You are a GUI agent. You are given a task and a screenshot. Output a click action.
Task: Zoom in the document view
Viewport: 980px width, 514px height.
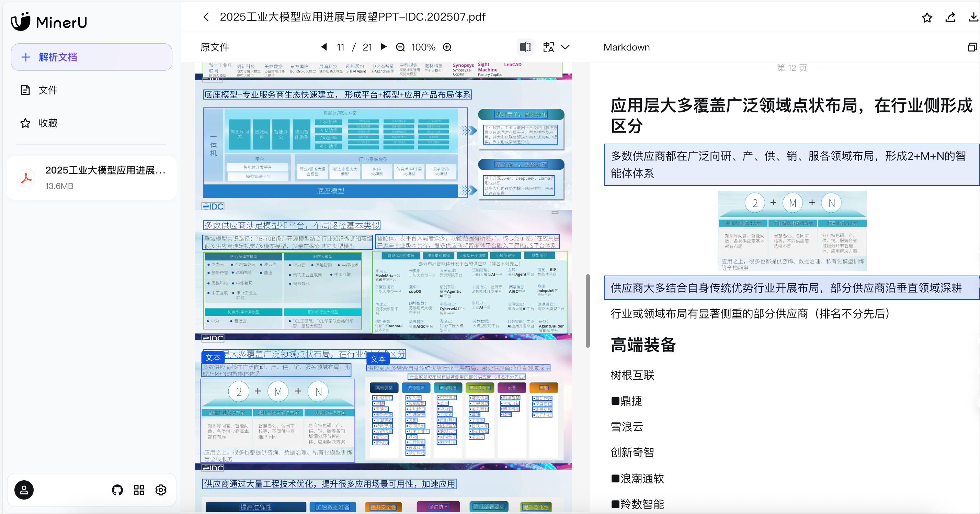[x=447, y=47]
